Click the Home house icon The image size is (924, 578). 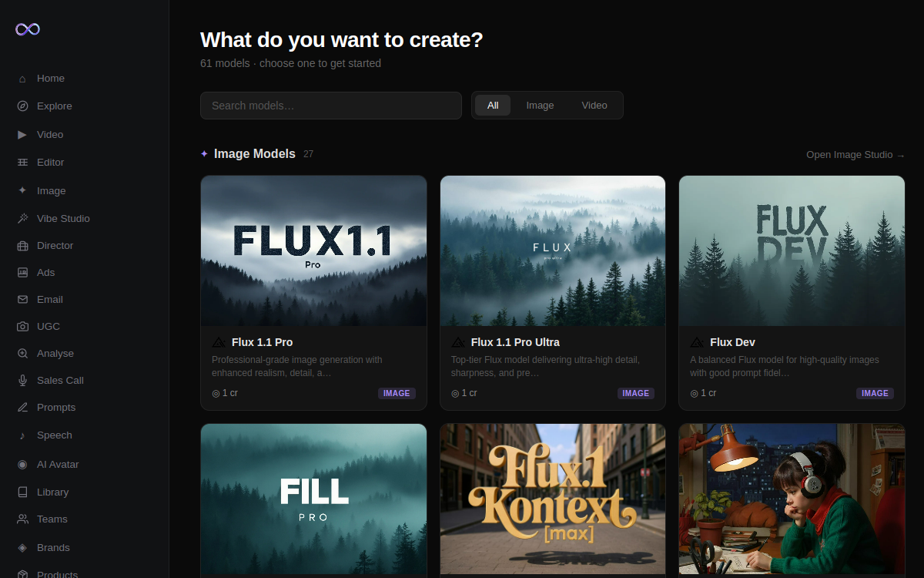coord(22,79)
